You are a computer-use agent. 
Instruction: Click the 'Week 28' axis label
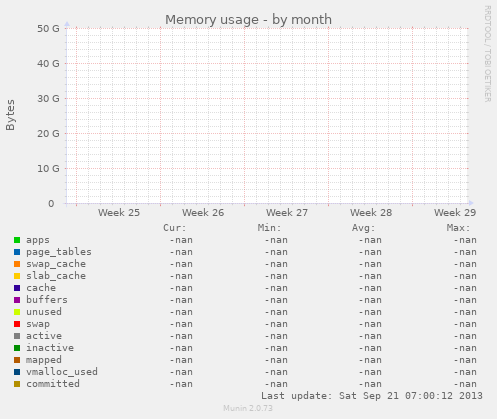tap(371, 213)
